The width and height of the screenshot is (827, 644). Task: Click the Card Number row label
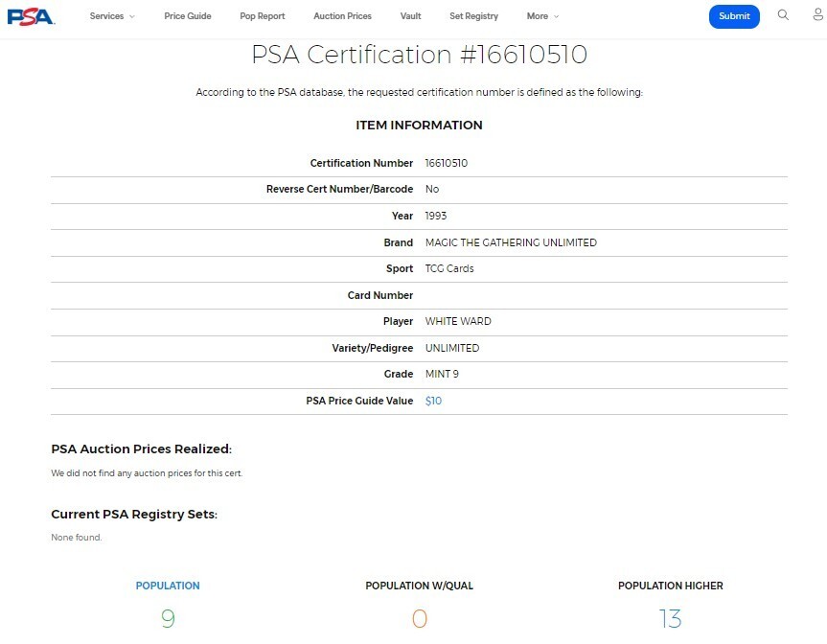click(x=380, y=295)
